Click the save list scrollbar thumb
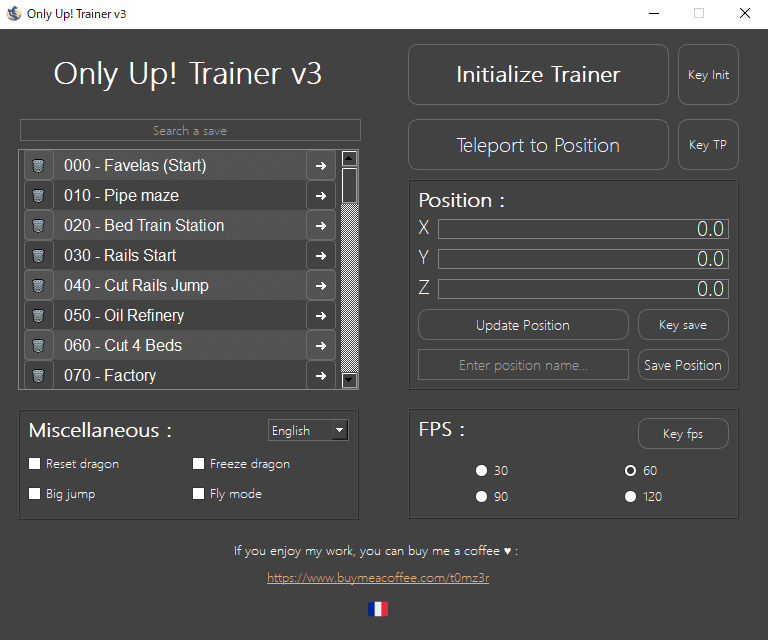768x640 pixels. click(x=349, y=185)
